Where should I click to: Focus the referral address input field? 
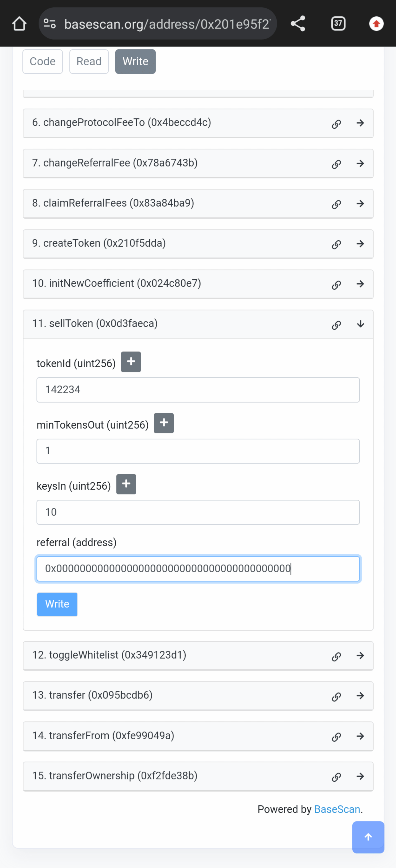[198, 569]
